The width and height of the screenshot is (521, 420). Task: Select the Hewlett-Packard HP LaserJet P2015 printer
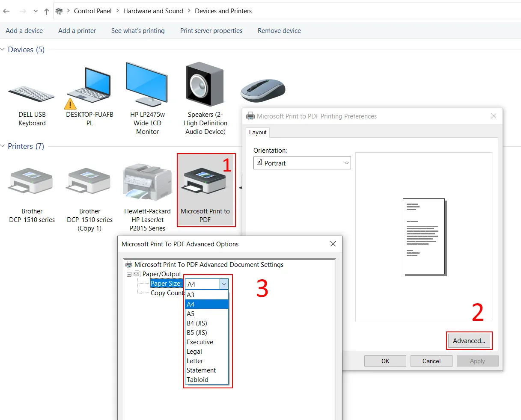(147, 183)
